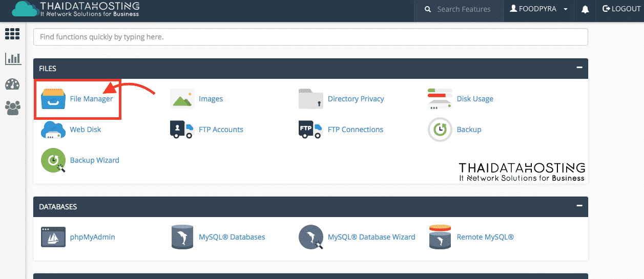Open the MySQL® Databases link text

coord(232,237)
